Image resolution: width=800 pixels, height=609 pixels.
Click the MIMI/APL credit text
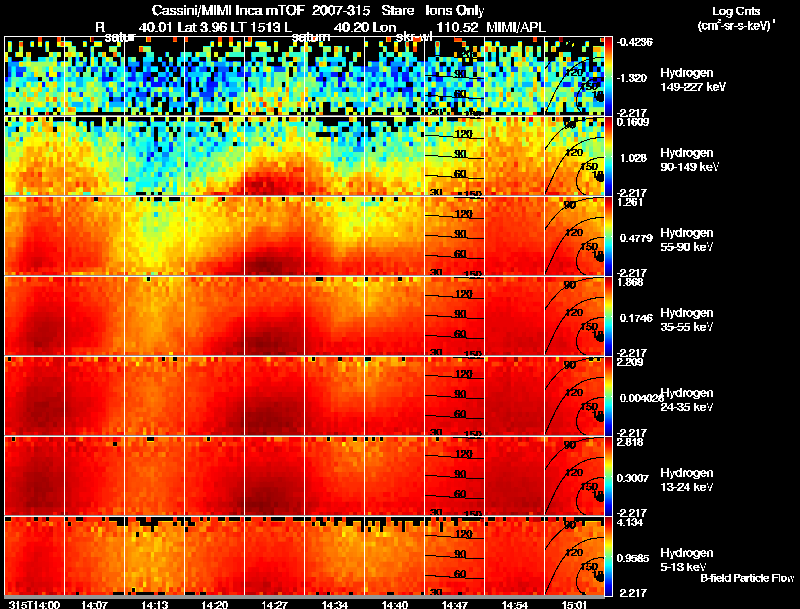(516, 27)
